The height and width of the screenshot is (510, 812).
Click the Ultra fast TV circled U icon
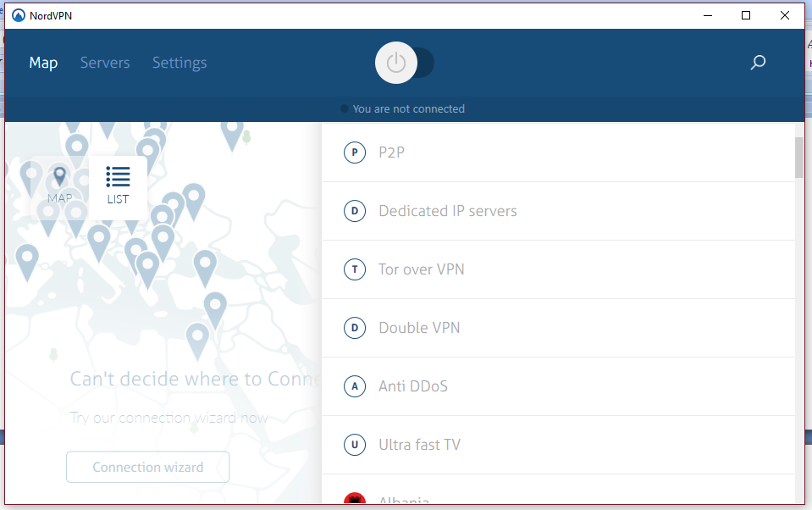(355, 445)
